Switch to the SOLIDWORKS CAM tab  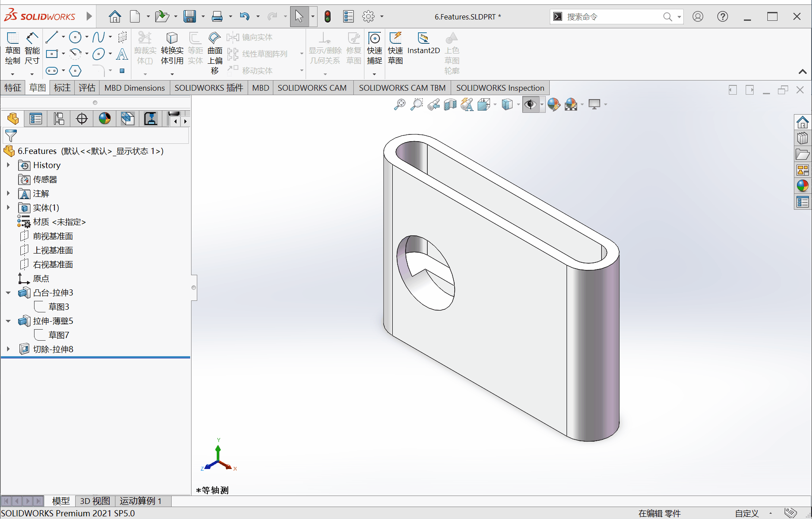(x=312, y=88)
